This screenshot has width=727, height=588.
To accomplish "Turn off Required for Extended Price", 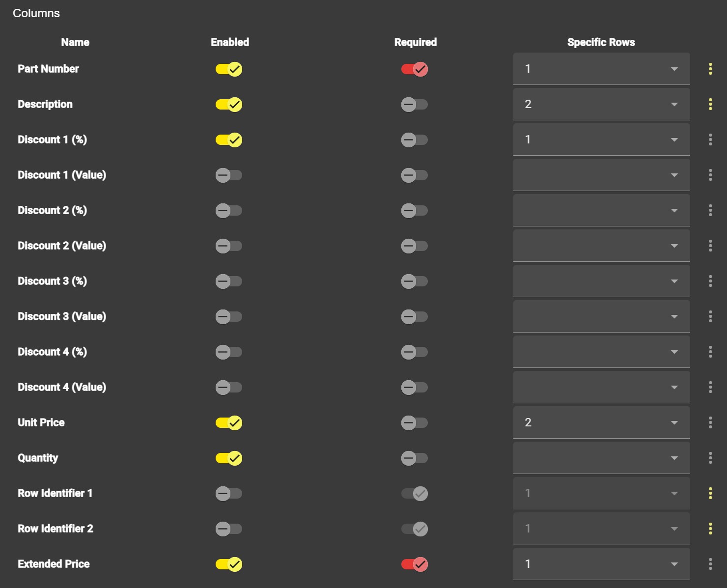I will [415, 564].
